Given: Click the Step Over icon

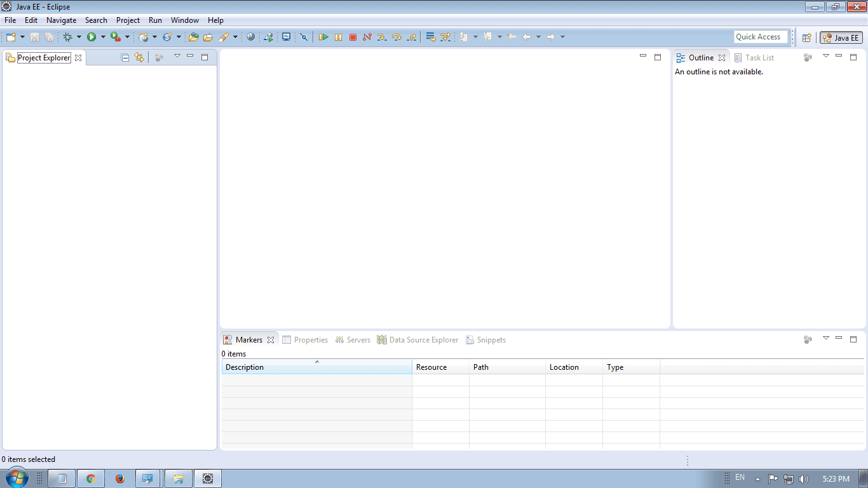Looking at the screenshot, I should (397, 37).
